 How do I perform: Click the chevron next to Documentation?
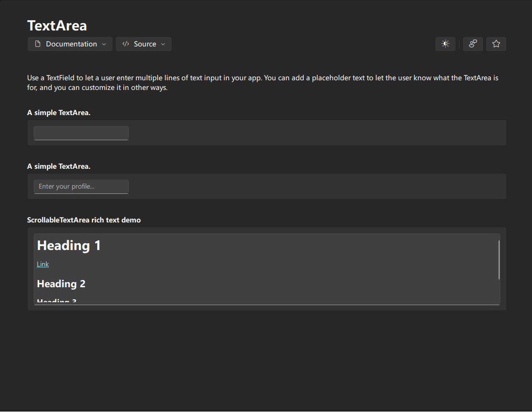[104, 44]
